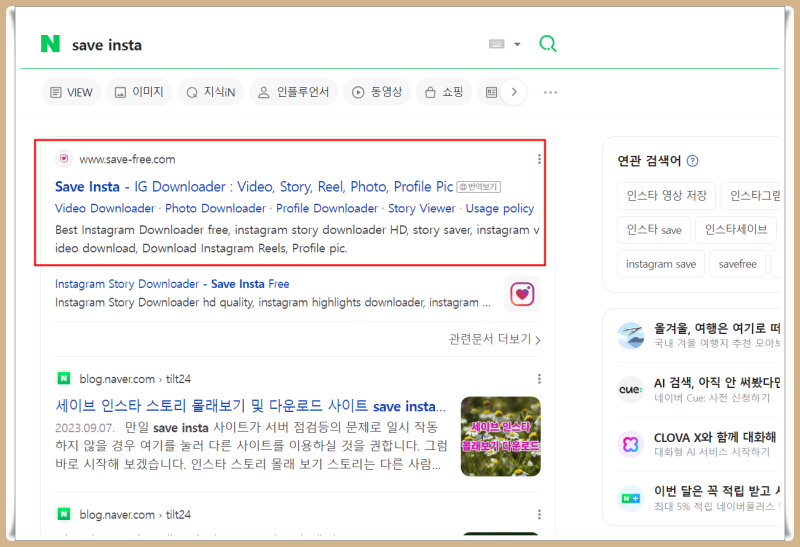The height and width of the screenshot is (547, 800).
Task: Open options menu for first blog.naver.com result
Action: pyautogui.click(x=539, y=379)
